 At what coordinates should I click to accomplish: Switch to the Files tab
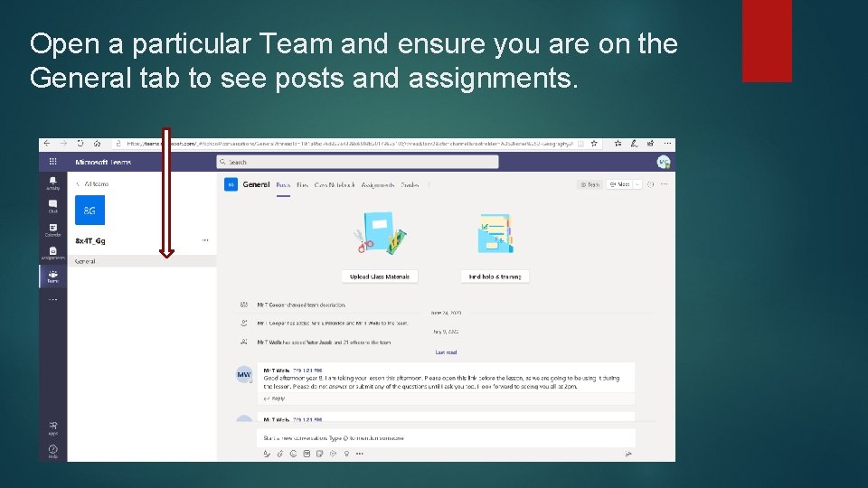pos(302,185)
